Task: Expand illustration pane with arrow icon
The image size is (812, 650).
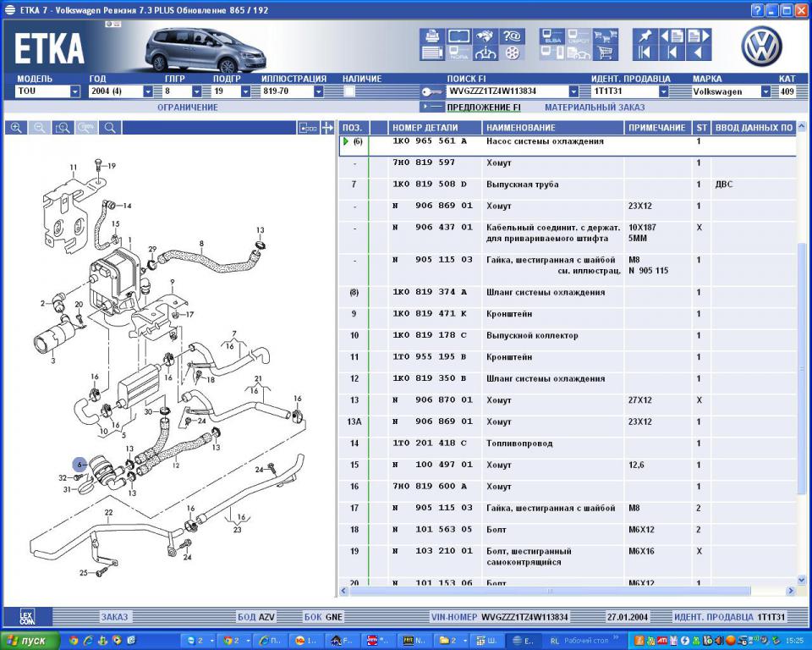Action: [327, 128]
